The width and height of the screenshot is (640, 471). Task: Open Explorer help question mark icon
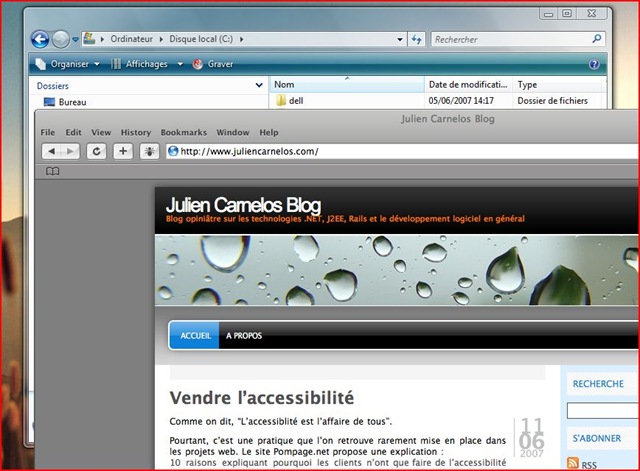point(594,64)
